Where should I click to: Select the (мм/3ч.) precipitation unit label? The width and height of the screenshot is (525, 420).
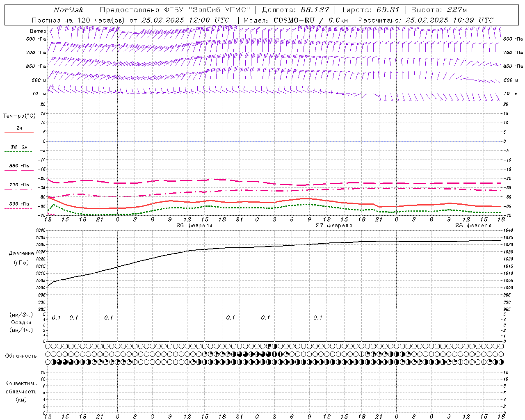tap(21, 315)
